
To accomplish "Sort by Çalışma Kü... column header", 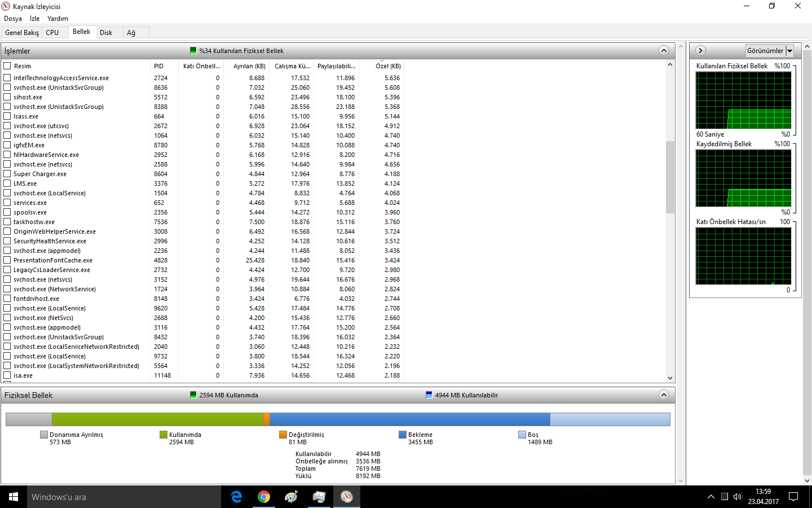I will point(292,66).
